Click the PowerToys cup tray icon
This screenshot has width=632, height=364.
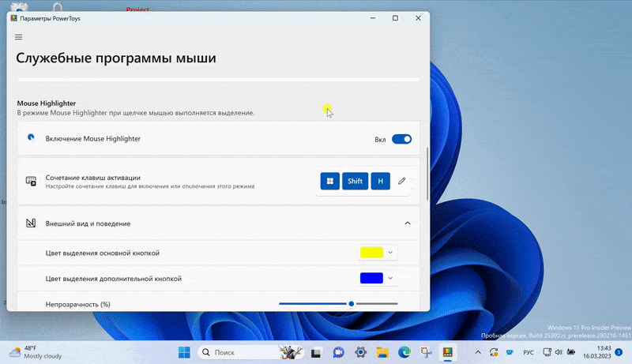click(x=510, y=352)
